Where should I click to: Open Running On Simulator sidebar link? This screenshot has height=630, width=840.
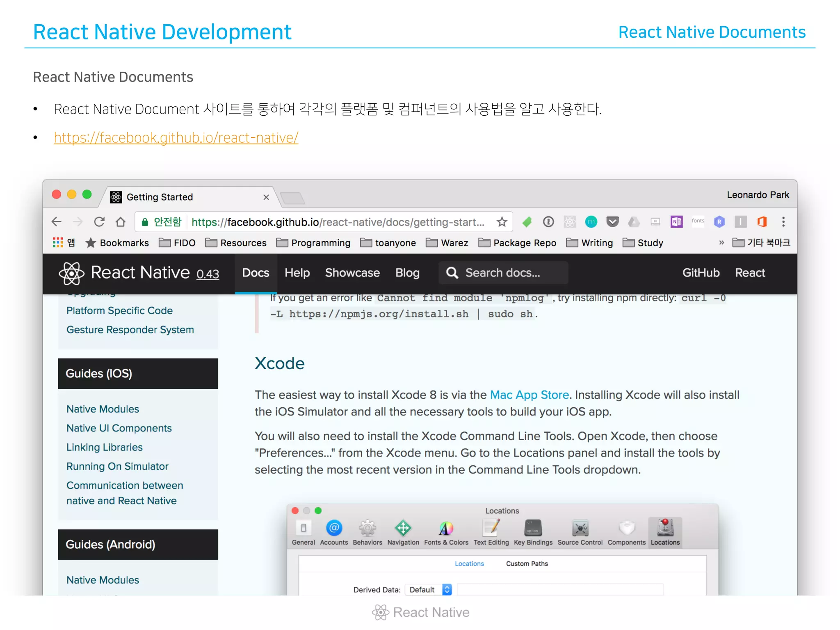point(117,466)
